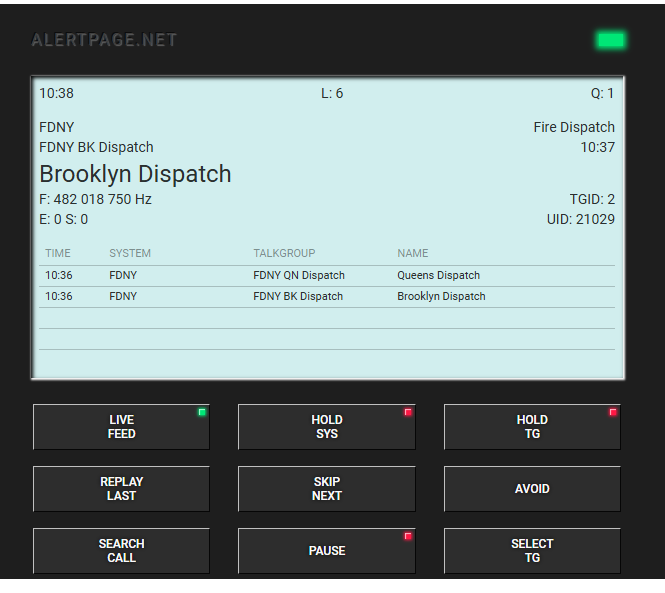Click the TIME column header
Image resolution: width=665 pixels, height=593 pixels.
click(58, 253)
